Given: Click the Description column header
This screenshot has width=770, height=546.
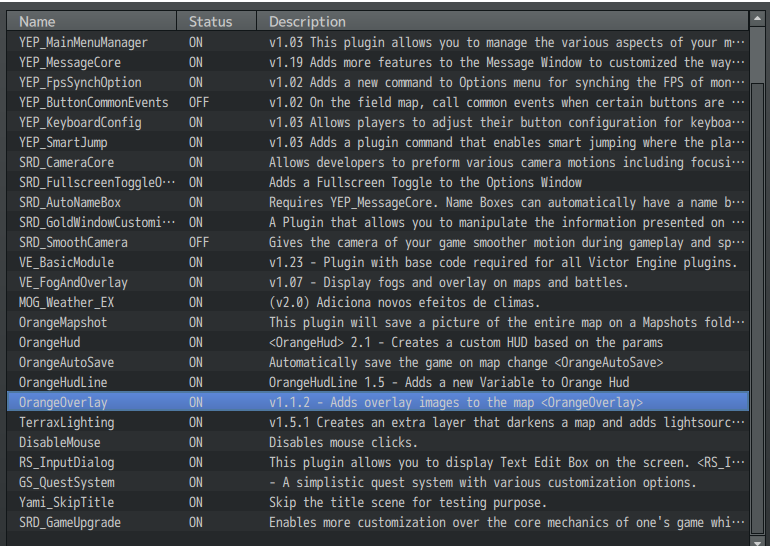Looking at the screenshot, I should point(502,21).
